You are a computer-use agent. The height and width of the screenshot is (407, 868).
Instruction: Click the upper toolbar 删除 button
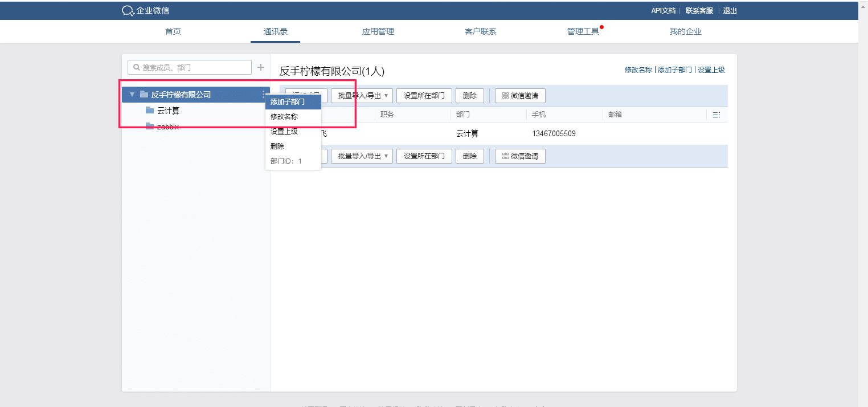470,95
